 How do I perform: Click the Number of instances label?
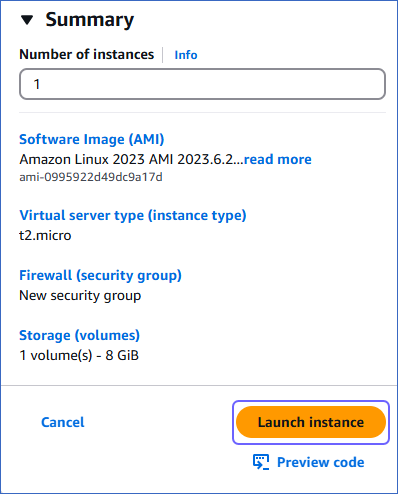point(87,55)
